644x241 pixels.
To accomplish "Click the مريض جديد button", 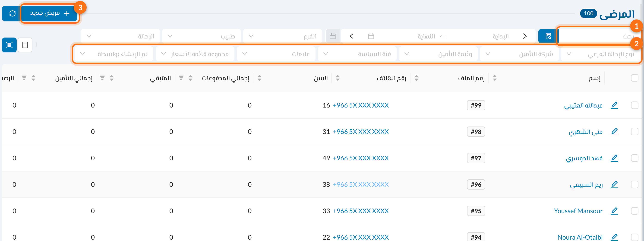I will coord(50,13).
